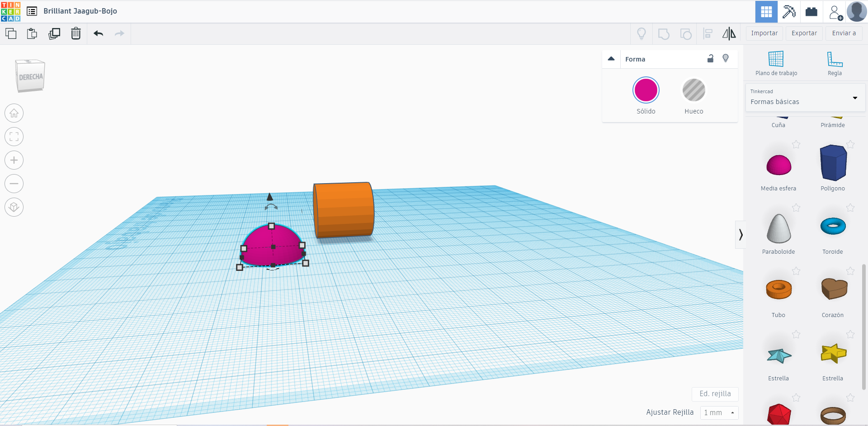Select the Regla ruler tool
This screenshot has width=868, height=426.
[835, 63]
